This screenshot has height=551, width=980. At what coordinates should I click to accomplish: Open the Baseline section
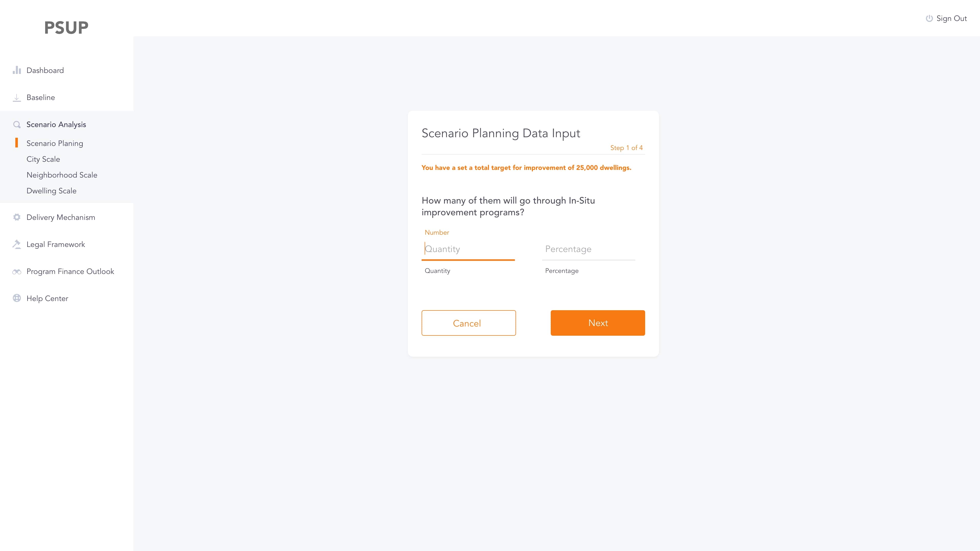tap(41, 98)
